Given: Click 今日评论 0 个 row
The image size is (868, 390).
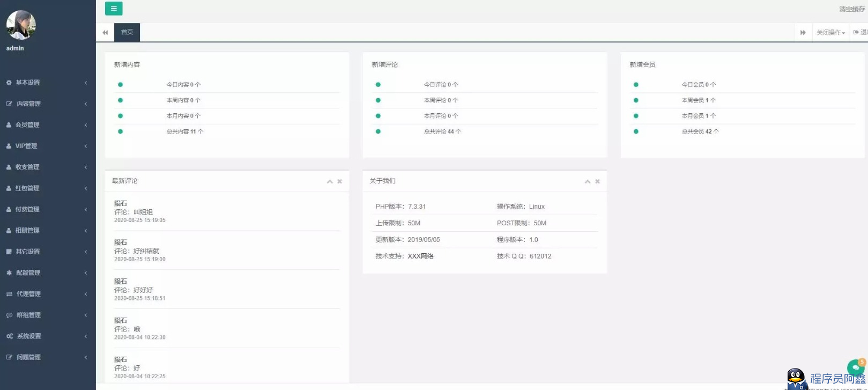Looking at the screenshot, I should click(485, 85).
